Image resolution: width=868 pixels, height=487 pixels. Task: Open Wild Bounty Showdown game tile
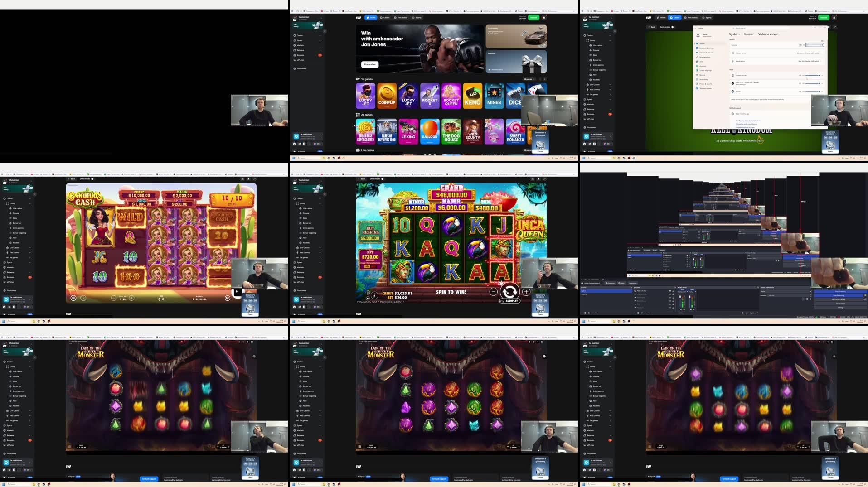472,131
